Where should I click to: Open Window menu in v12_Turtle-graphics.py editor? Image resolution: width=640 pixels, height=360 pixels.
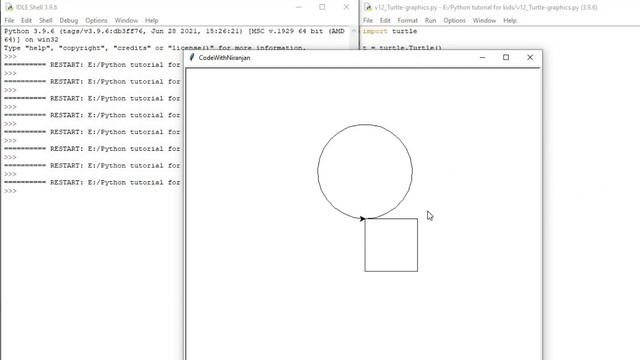[484, 20]
